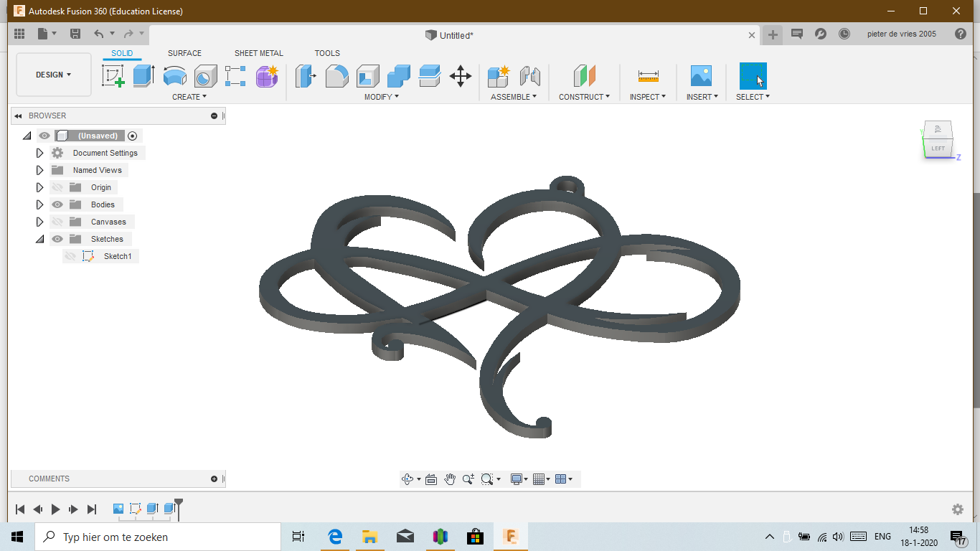Toggle visibility of the Bodies folder

(57, 204)
